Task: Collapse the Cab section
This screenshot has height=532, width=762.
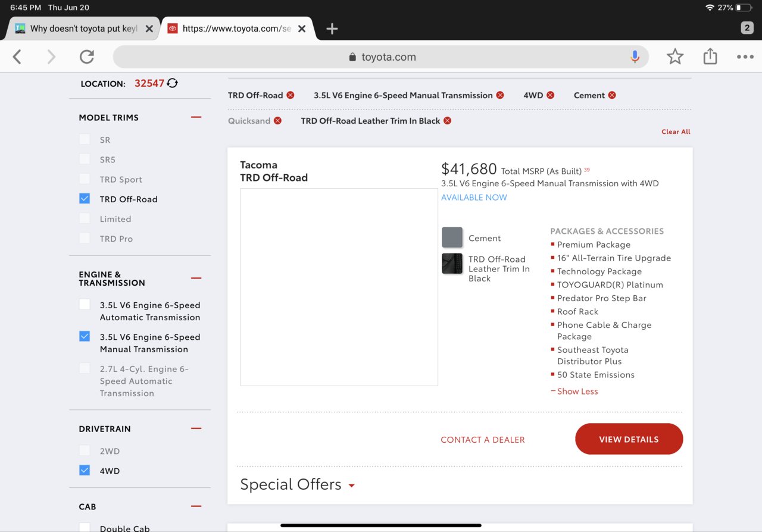Action: tap(196, 506)
